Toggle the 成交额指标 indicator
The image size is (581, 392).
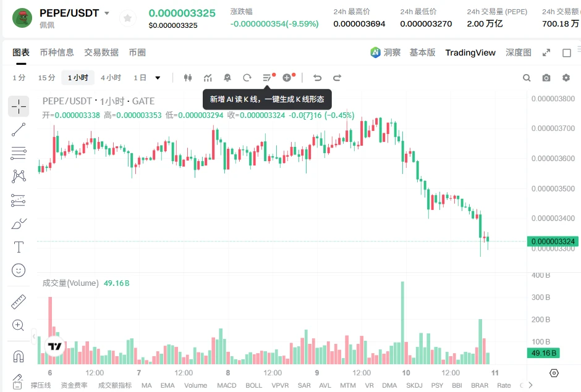[x=114, y=385]
